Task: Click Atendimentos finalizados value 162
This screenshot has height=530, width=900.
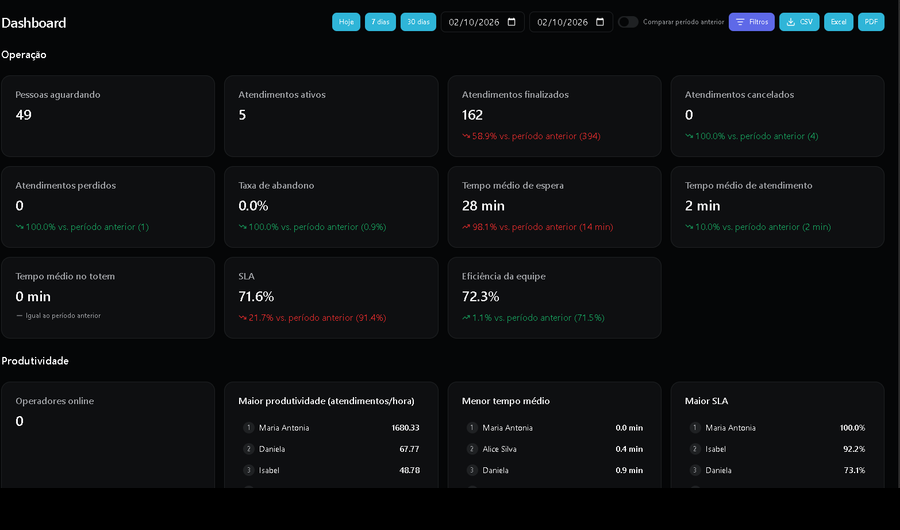Action: tap(472, 115)
